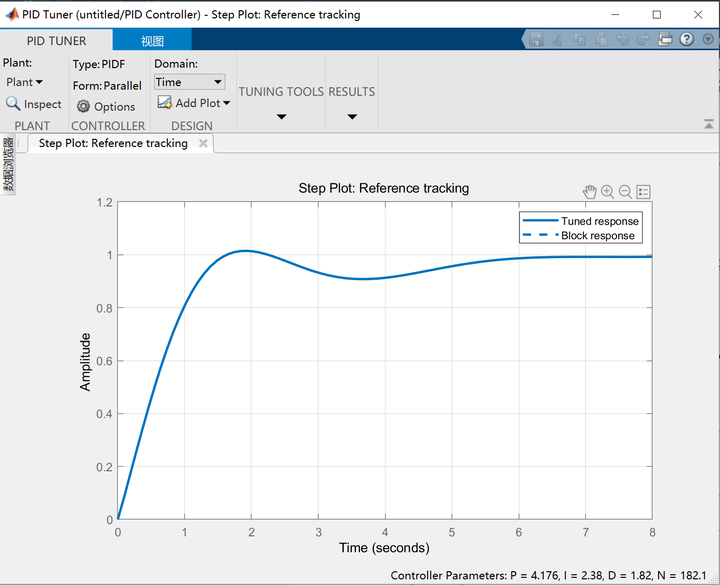Open the 数据浏览器 side panel

pyautogui.click(x=8, y=164)
